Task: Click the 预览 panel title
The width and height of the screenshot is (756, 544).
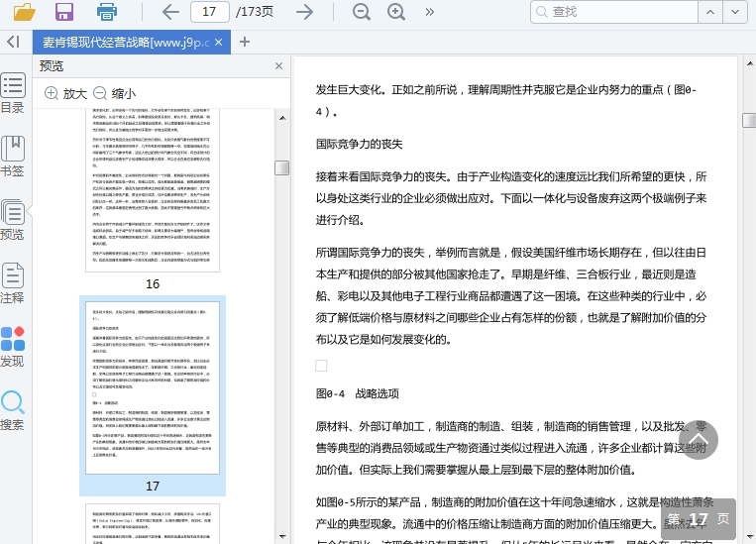Action: (x=52, y=66)
